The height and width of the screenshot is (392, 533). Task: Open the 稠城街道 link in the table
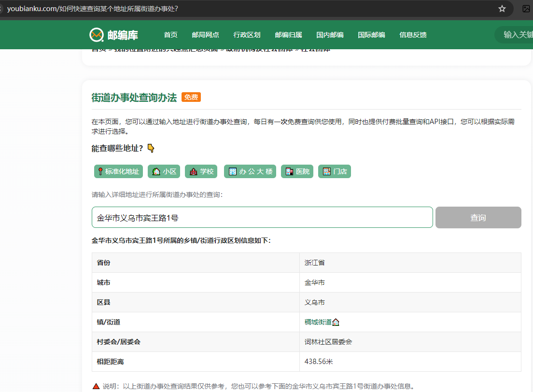click(x=319, y=322)
